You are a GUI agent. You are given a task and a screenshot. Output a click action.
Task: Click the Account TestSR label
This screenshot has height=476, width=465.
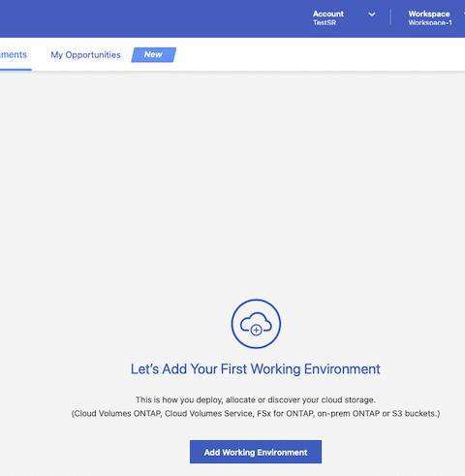[x=328, y=18]
